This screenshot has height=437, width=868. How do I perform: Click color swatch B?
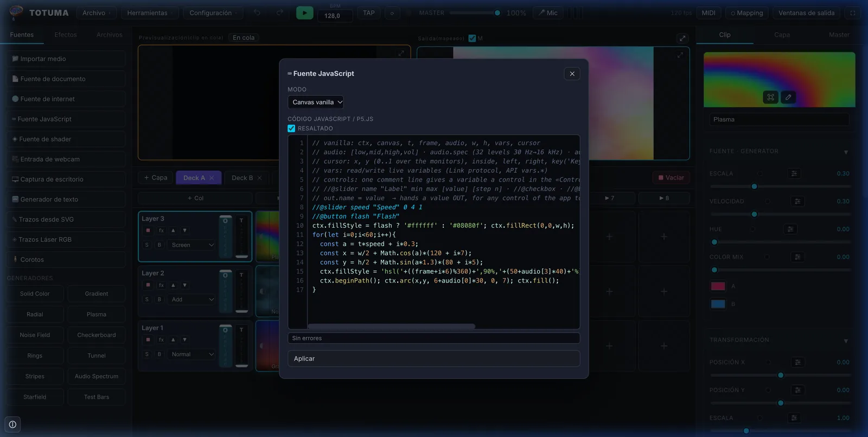(718, 304)
